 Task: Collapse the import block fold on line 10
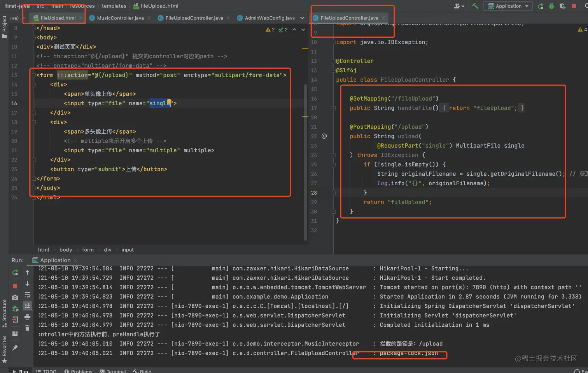pyautogui.click(x=333, y=42)
